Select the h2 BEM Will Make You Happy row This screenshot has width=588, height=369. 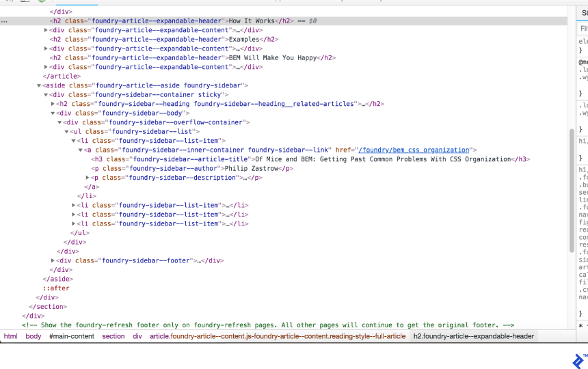click(x=192, y=57)
